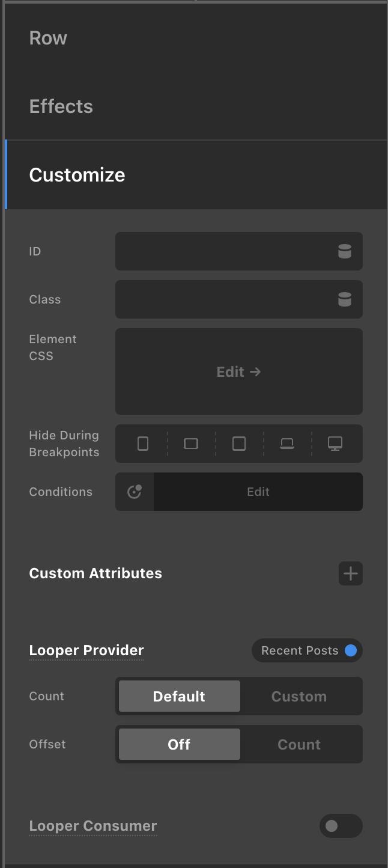This screenshot has height=868, width=388.
Task: Open the Row section
Action: tap(48, 38)
